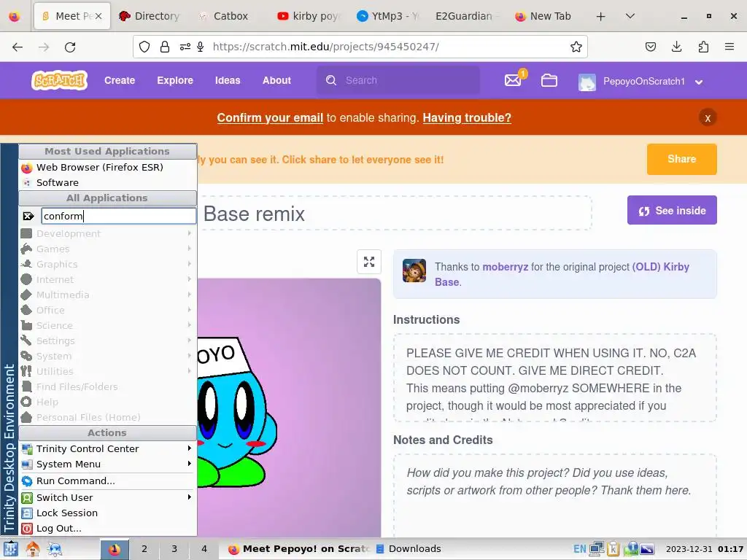This screenshot has height=560, width=747.
Task: Click the PepoyoOnScratch1 profile avatar
Action: pyautogui.click(x=587, y=82)
